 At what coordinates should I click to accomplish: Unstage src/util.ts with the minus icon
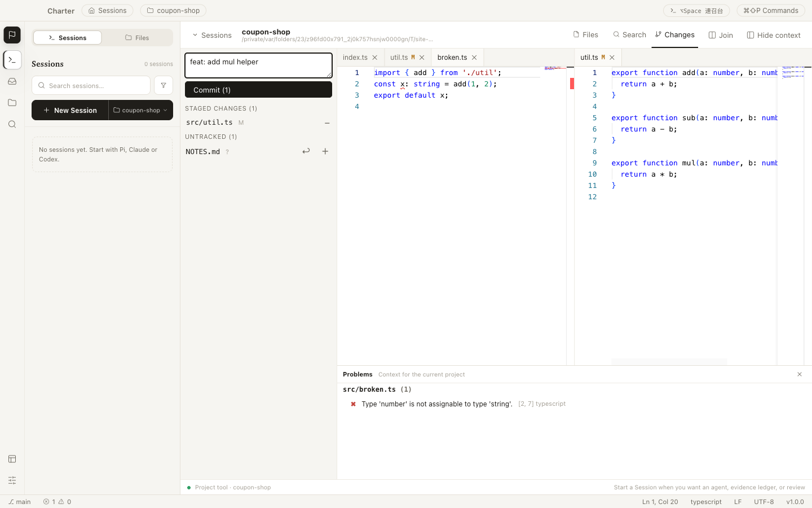tap(327, 122)
